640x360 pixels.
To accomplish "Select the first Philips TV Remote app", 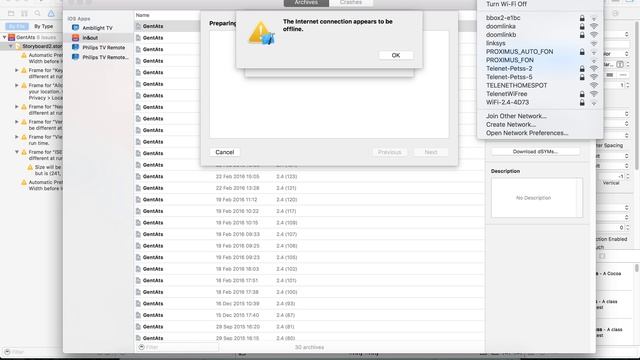I will click(x=99, y=47).
